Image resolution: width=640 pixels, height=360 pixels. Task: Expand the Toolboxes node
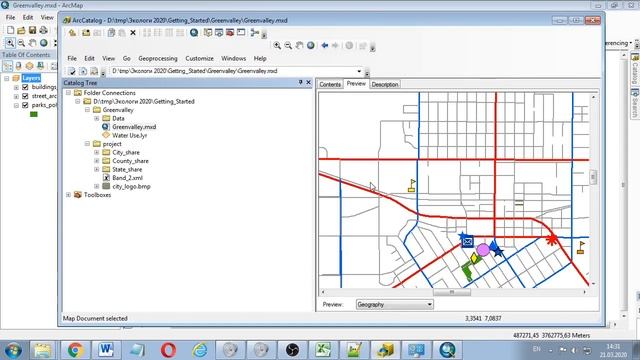point(68,195)
